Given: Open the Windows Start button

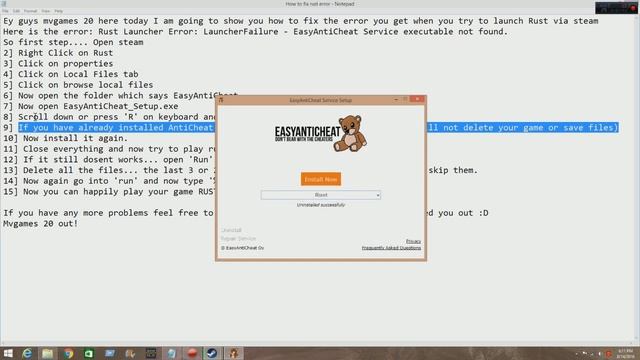Looking at the screenshot, I should [x=8, y=353].
